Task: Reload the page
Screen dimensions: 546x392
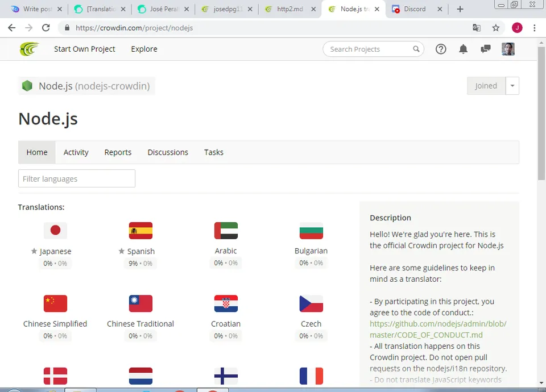Action: [x=46, y=28]
